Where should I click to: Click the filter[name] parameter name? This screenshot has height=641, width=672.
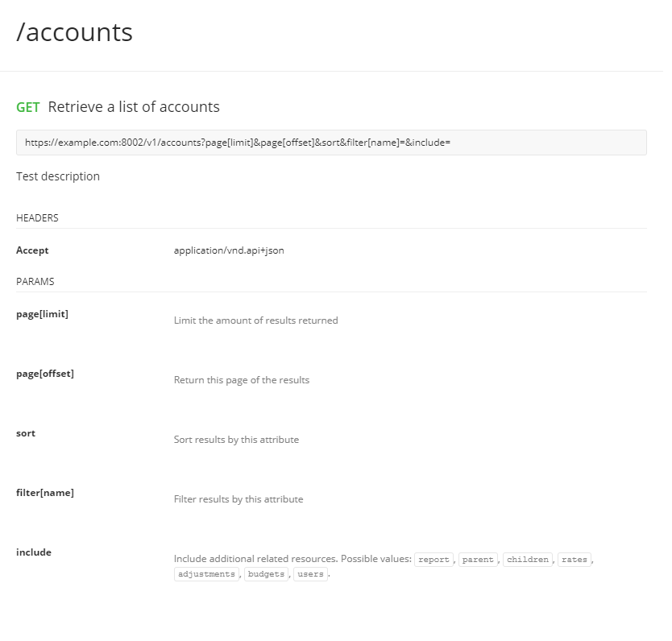[44, 492]
